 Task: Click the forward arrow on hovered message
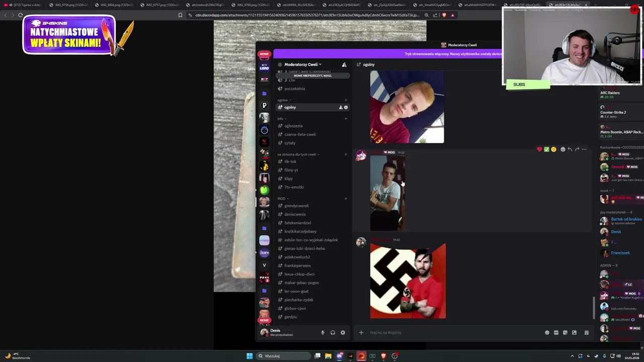(x=577, y=149)
